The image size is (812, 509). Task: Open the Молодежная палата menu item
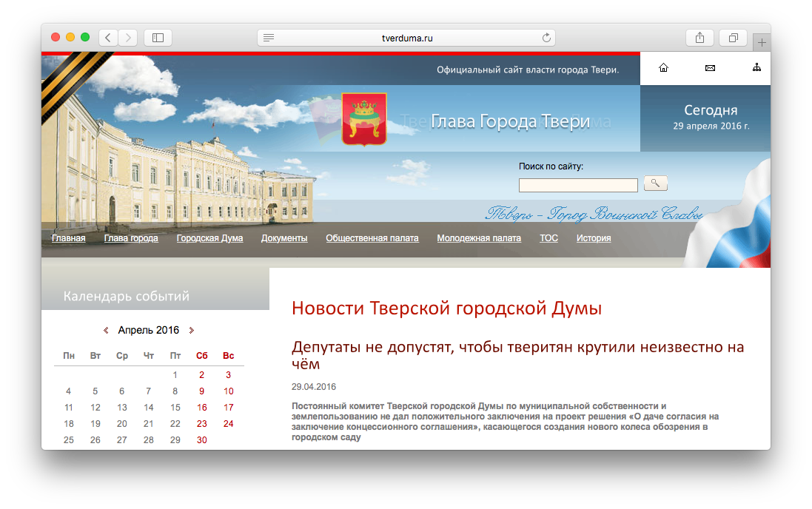click(x=479, y=238)
